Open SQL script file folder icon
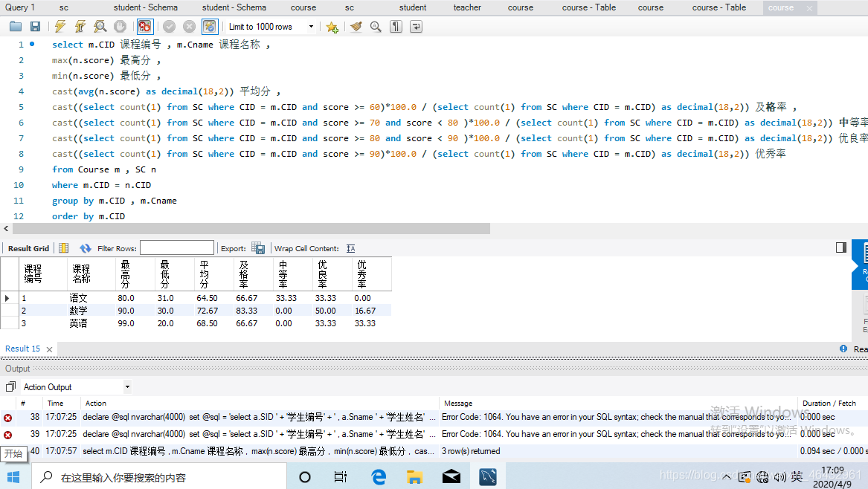Viewport: 868px width, 489px height. click(x=16, y=27)
